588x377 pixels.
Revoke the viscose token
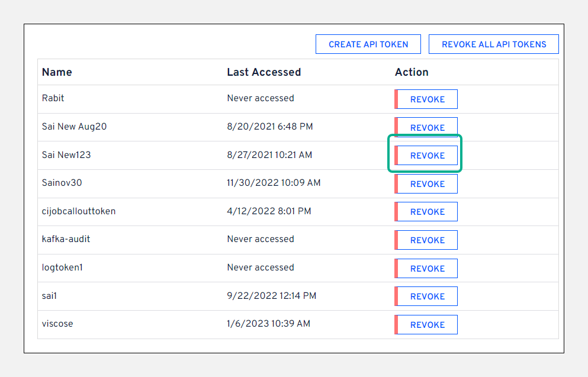click(x=426, y=325)
